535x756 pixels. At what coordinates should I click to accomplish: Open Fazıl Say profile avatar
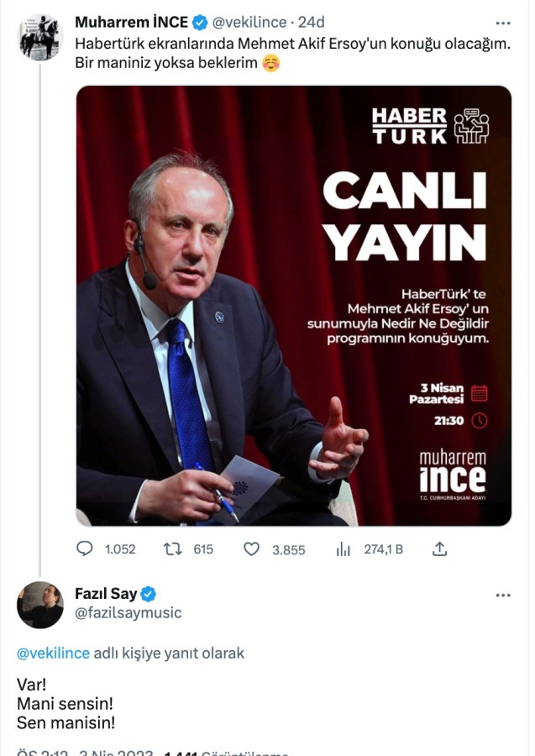pos(39,604)
